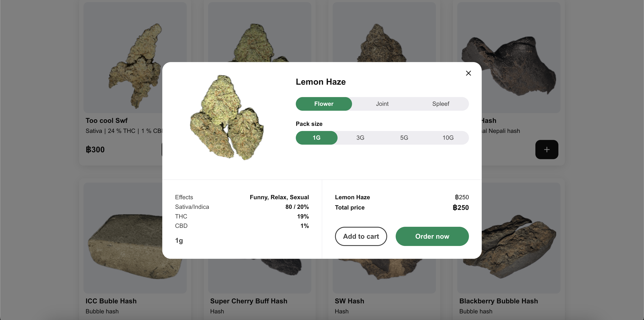Click the Lemon Haze bud image
Screen dimensions: 644x320
pyautogui.click(x=227, y=117)
